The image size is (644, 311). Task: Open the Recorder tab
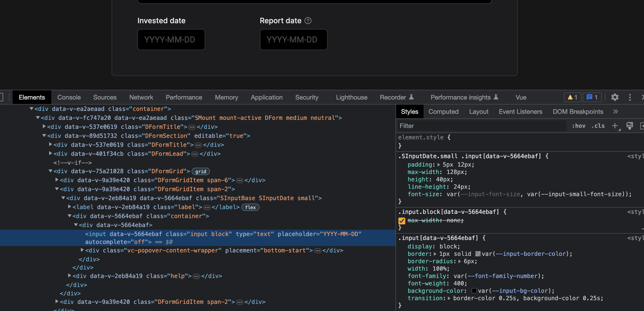click(397, 97)
